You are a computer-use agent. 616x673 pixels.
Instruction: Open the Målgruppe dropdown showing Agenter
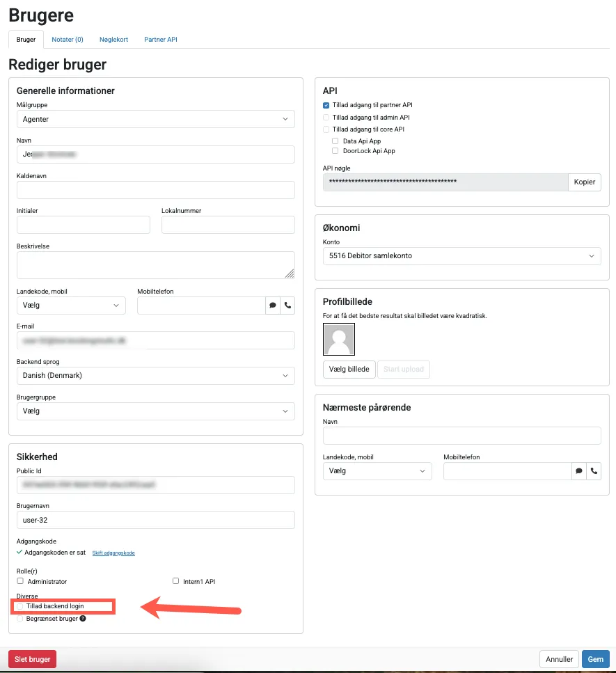[155, 118]
